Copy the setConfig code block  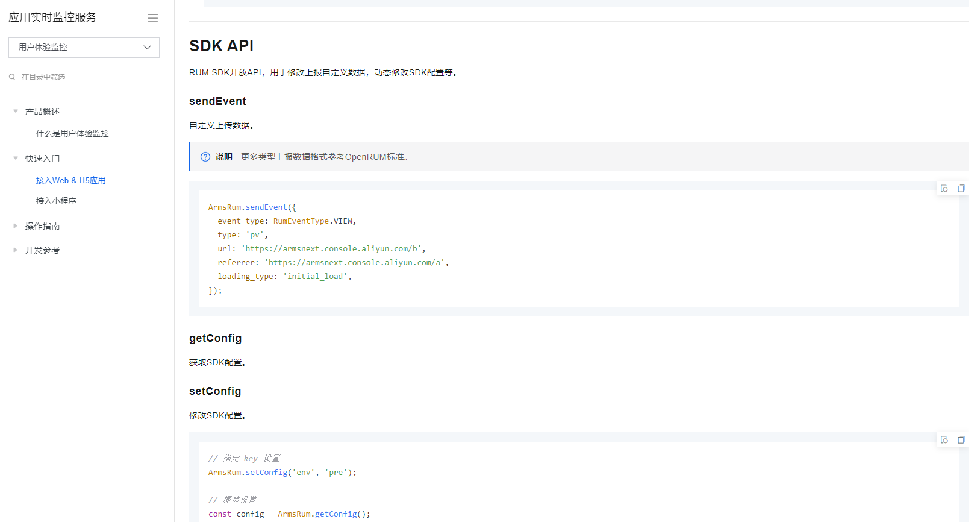[x=961, y=440]
